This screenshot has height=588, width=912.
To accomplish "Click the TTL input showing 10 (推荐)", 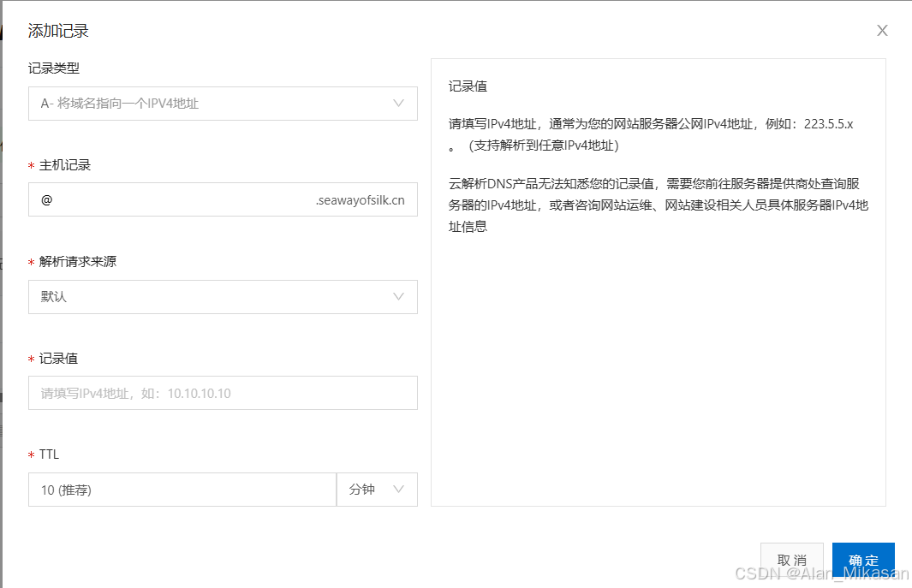I will click(182, 489).
